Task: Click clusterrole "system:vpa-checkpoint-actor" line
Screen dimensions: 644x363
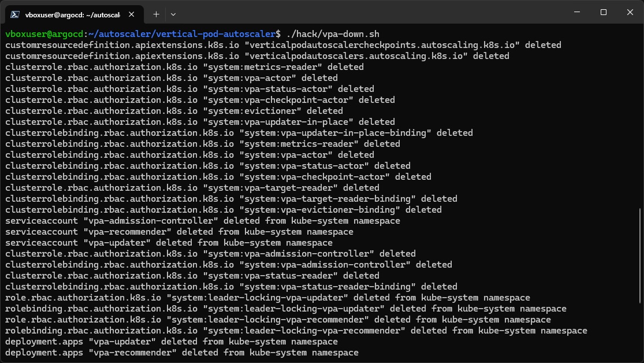Action: tap(200, 100)
